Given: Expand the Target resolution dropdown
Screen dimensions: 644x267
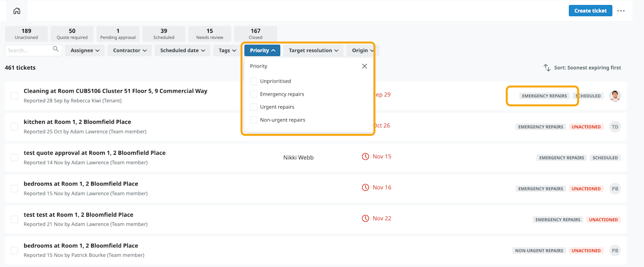Looking at the screenshot, I should point(313,50).
